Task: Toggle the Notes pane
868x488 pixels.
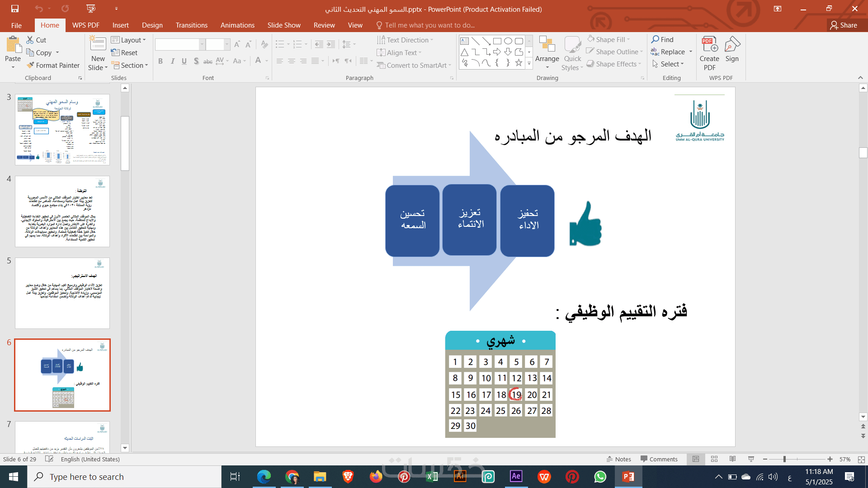Action: 619,459
